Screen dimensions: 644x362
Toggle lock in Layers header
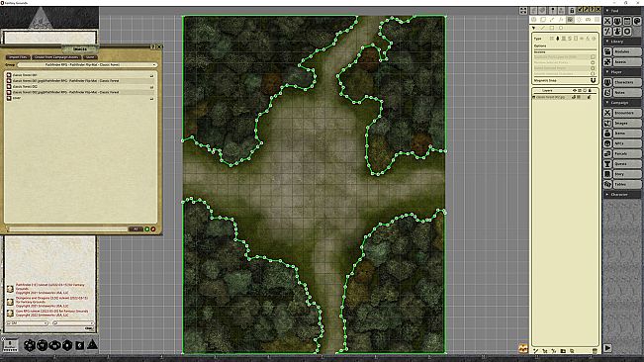590,90
